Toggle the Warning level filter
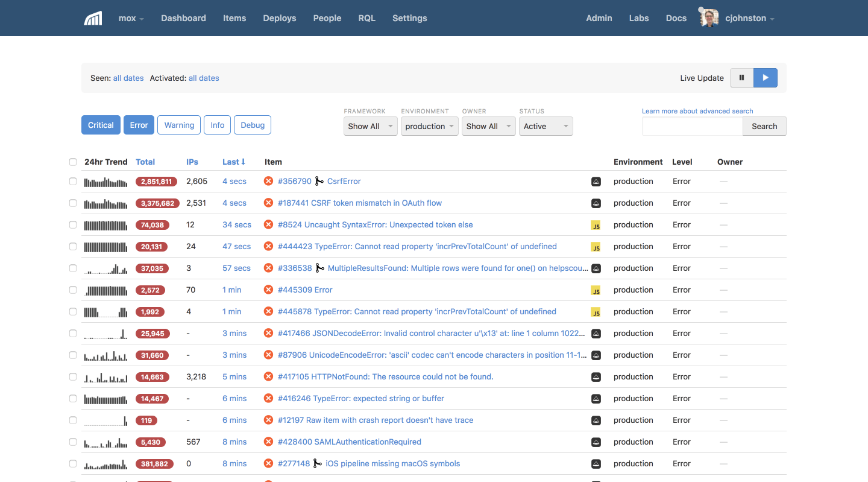 point(178,125)
